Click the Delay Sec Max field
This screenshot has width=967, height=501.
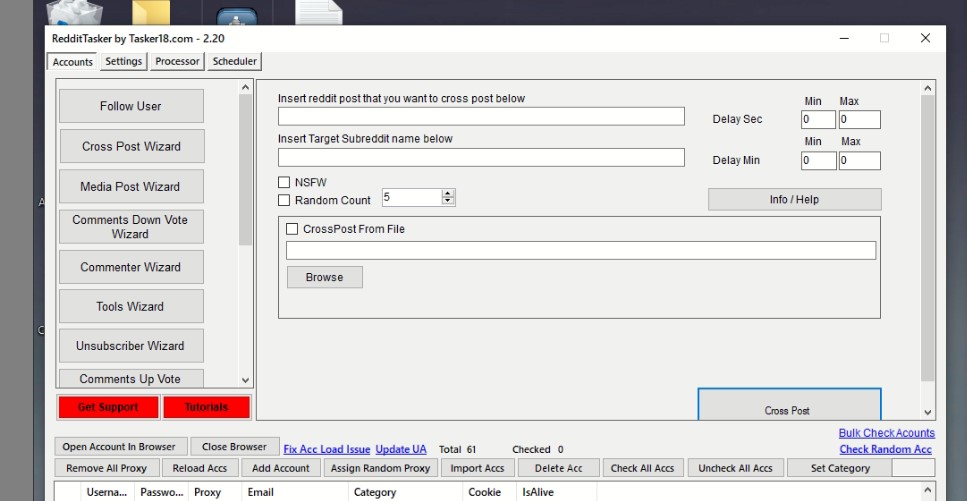[x=859, y=120]
